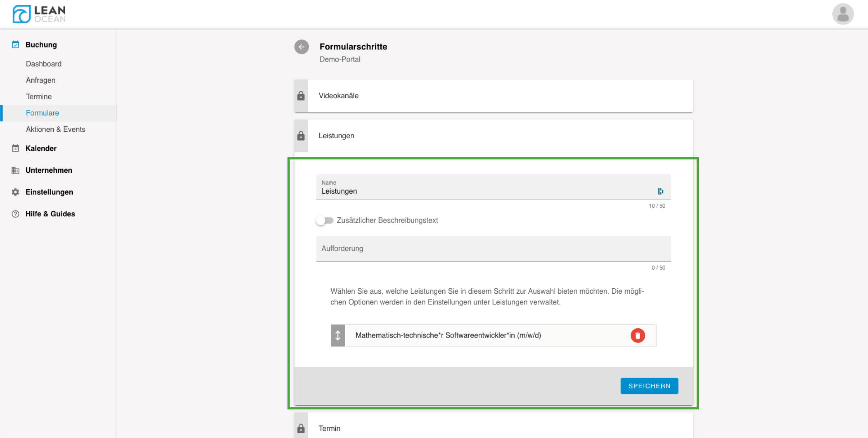This screenshot has height=438, width=868.
Task: Click the back arrow next to Formularschritte
Action: [301, 47]
